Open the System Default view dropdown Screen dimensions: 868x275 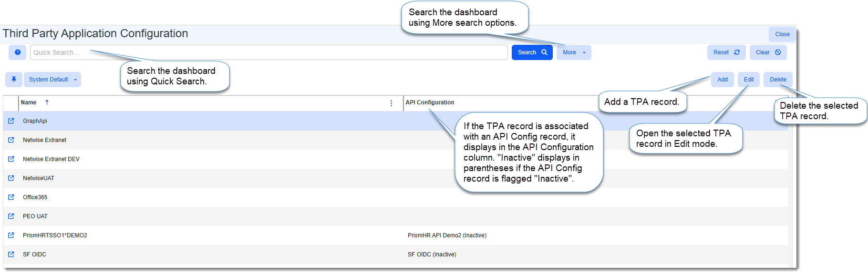pyautogui.click(x=52, y=80)
